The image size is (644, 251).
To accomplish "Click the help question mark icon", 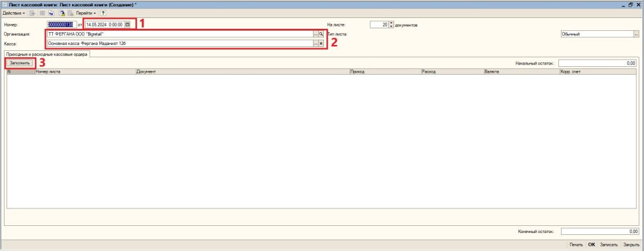I will (103, 13).
